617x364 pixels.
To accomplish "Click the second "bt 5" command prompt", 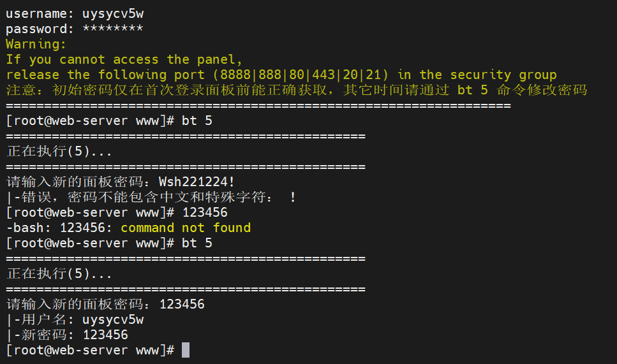I will (x=197, y=243).
